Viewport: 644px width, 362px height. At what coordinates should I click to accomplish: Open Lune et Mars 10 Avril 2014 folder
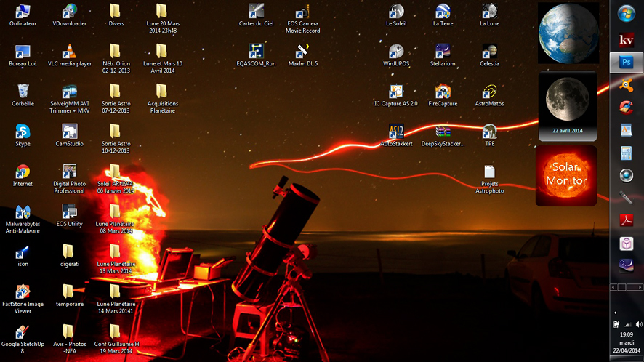click(163, 58)
